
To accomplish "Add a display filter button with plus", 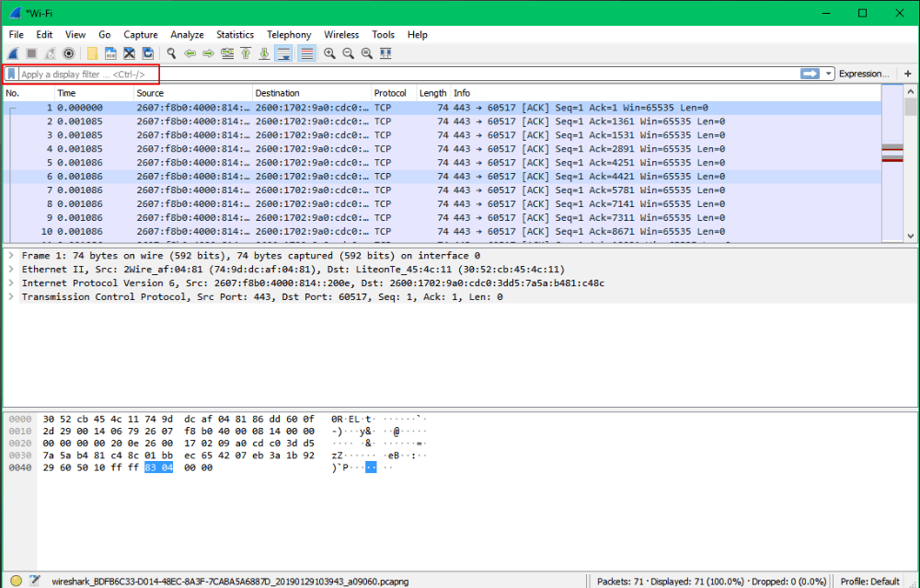I will coord(908,74).
